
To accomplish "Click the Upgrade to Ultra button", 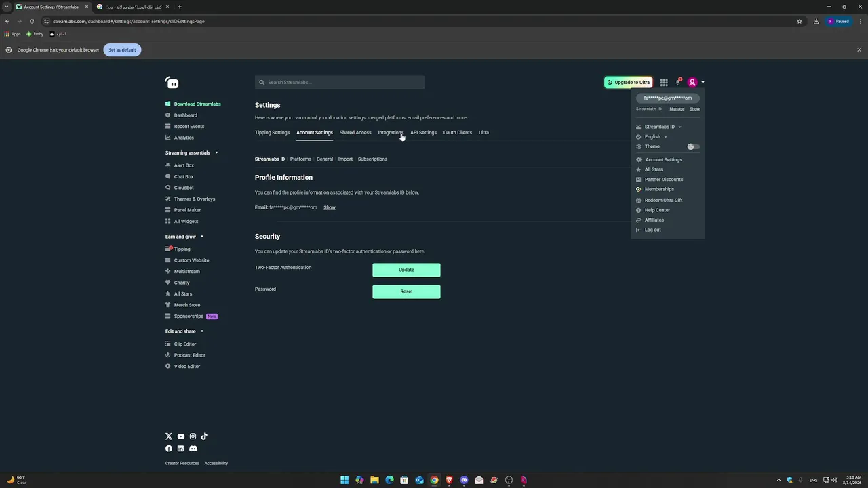I will coord(628,83).
